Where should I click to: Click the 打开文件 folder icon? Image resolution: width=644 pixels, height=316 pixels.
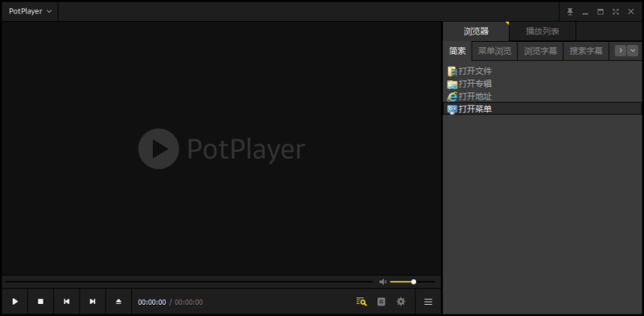[452, 72]
